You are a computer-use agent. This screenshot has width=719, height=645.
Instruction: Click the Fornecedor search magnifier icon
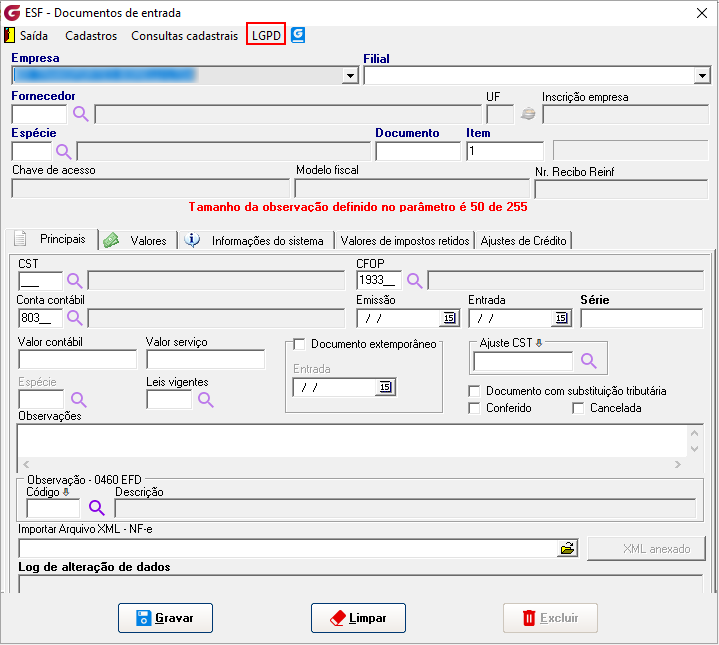click(x=81, y=114)
